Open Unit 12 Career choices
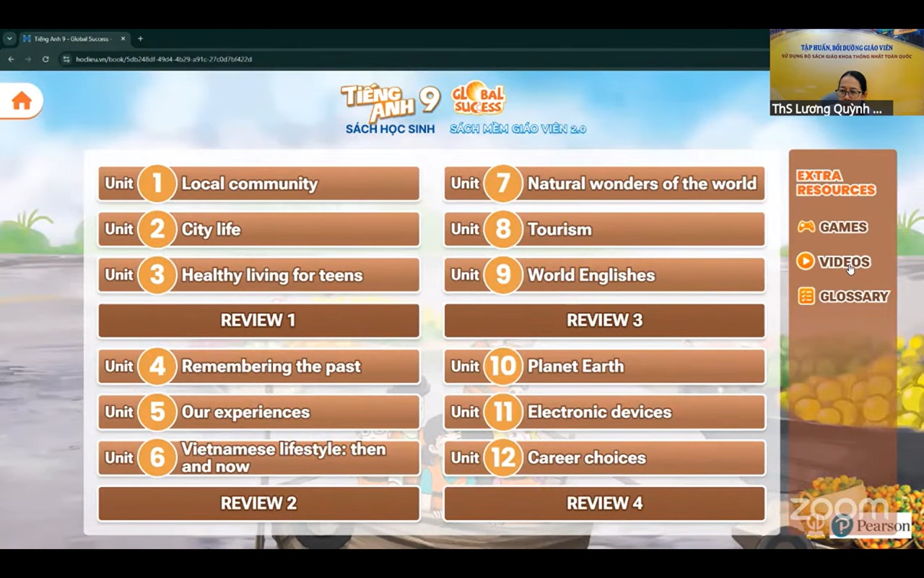Screen dimensions: 924x578 (x=604, y=457)
